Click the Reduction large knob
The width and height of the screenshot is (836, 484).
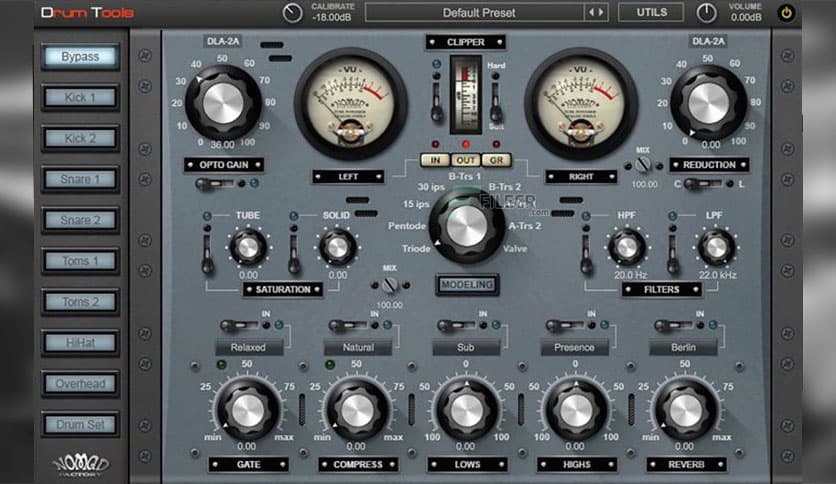coord(709,103)
